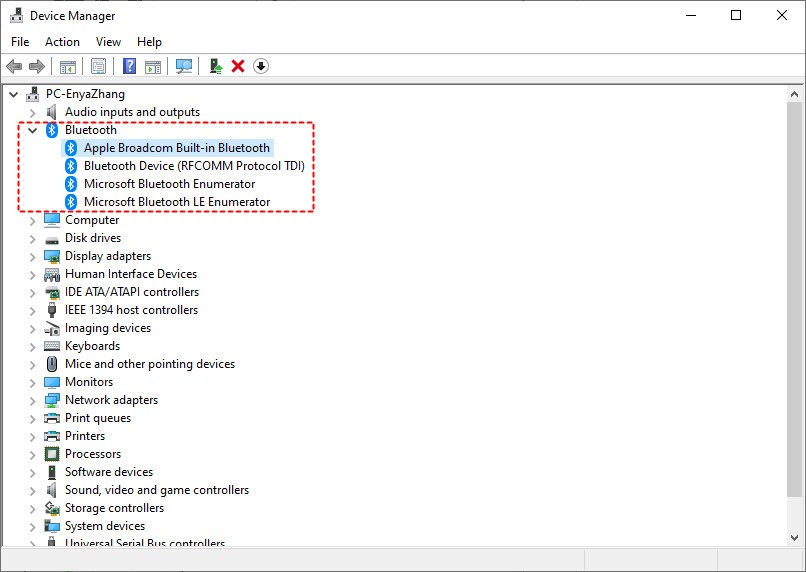806x572 pixels.
Task: Click the scrollbar down arrow
Action: pyautogui.click(x=794, y=538)
